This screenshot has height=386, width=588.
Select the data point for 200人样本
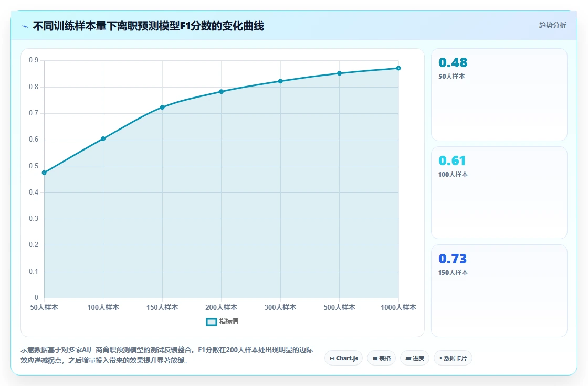coord(221,91)
